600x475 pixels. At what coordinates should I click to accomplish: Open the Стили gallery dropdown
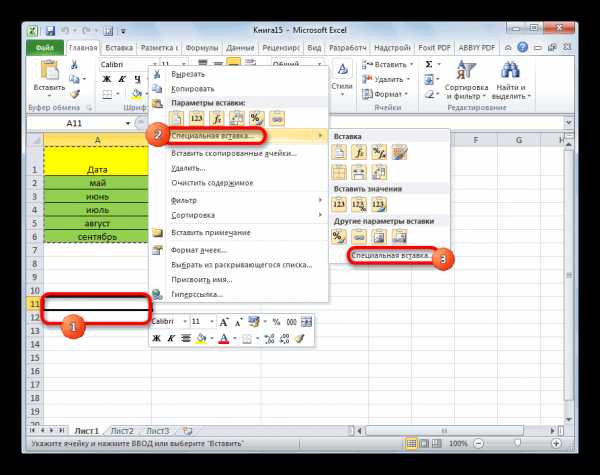(x=342, y=80)
